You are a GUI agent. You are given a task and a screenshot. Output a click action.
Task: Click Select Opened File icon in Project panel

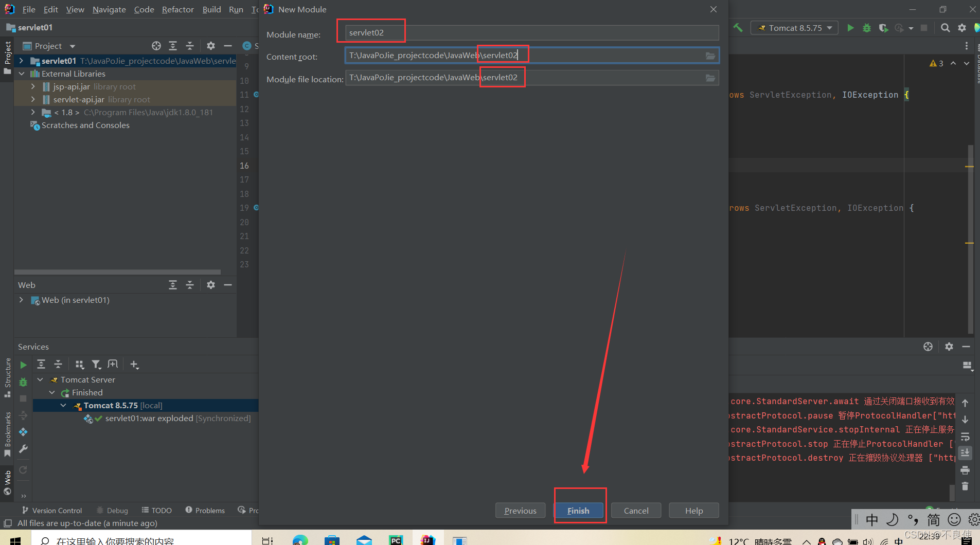[x=156, y=46]
